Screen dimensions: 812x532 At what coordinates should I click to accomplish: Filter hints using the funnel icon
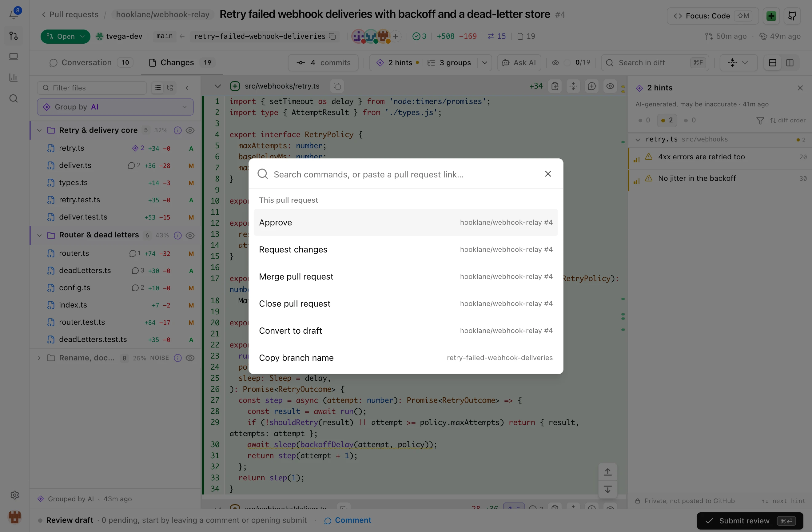point(760,121)
